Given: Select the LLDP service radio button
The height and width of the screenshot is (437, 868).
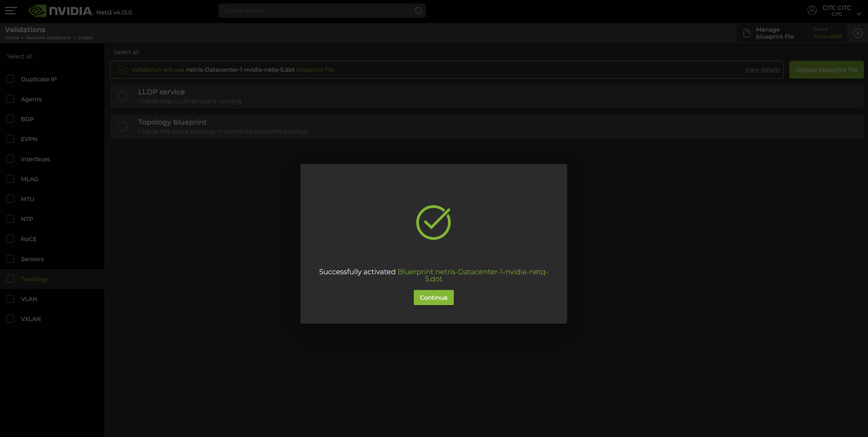Looking at the screenshot, I should 123,96.
